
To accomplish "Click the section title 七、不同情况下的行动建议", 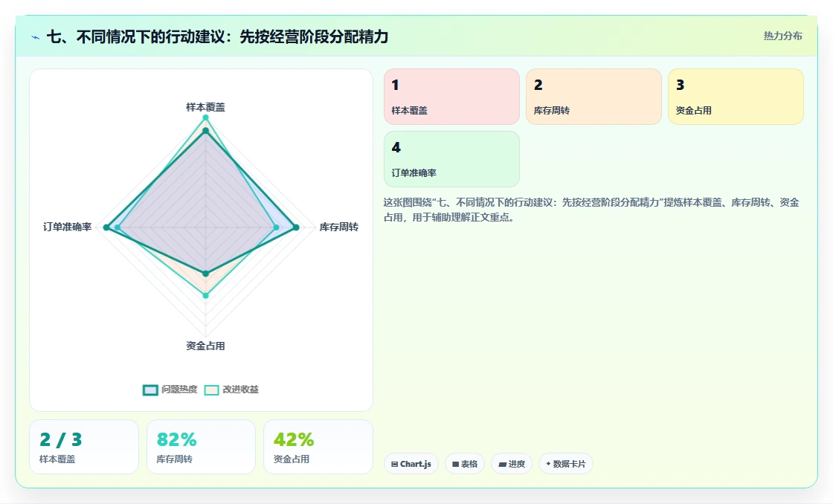I will coord(218,36).
